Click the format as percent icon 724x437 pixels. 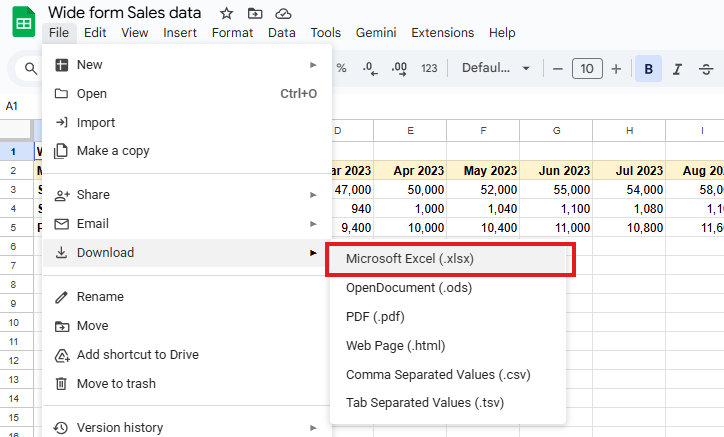[341, 69]
